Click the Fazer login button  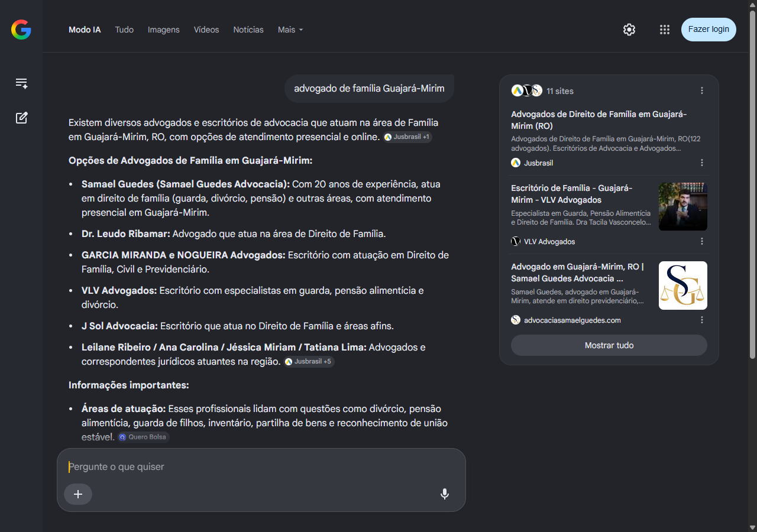pyautogui.click(x=709, y=30)
